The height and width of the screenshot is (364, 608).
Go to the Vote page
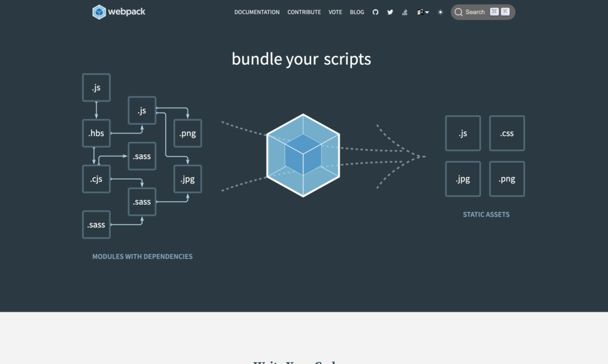(335, 12)
